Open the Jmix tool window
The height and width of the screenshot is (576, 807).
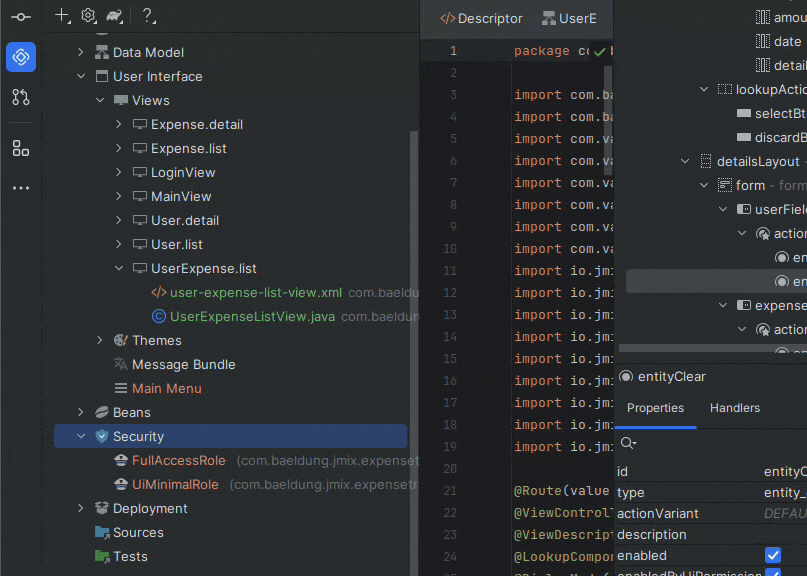click(21, 57)
